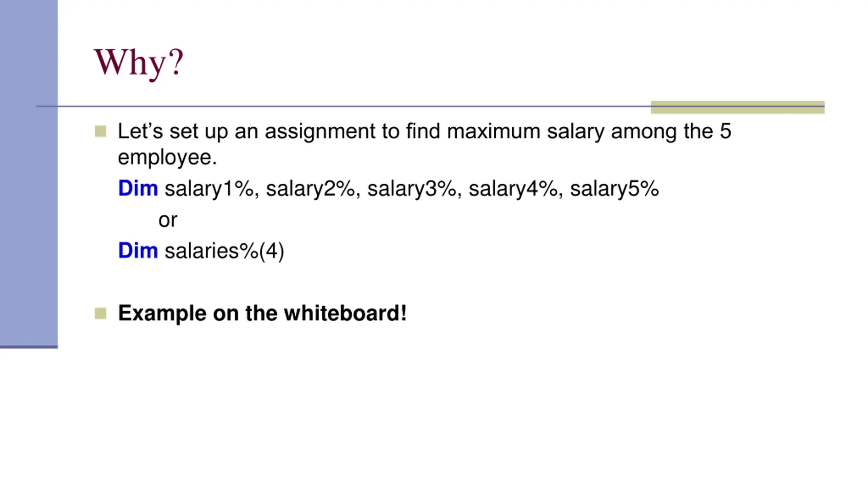Click the number "5" ending the first line
The image size is (868, 488).
726,131
